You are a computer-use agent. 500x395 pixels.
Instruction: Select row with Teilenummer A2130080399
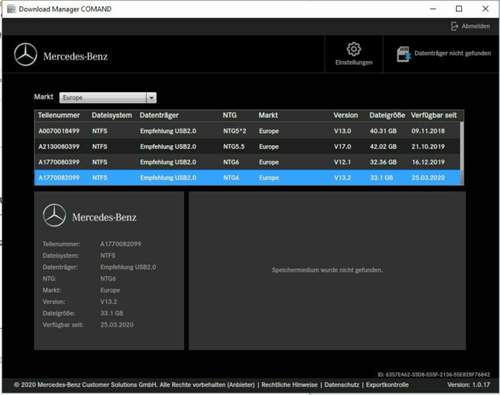(x=247, y=147)
